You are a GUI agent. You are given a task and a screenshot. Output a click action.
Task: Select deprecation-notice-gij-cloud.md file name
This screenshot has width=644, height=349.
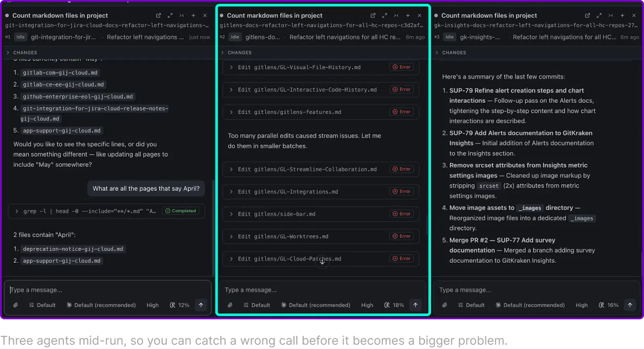[73, 249]
